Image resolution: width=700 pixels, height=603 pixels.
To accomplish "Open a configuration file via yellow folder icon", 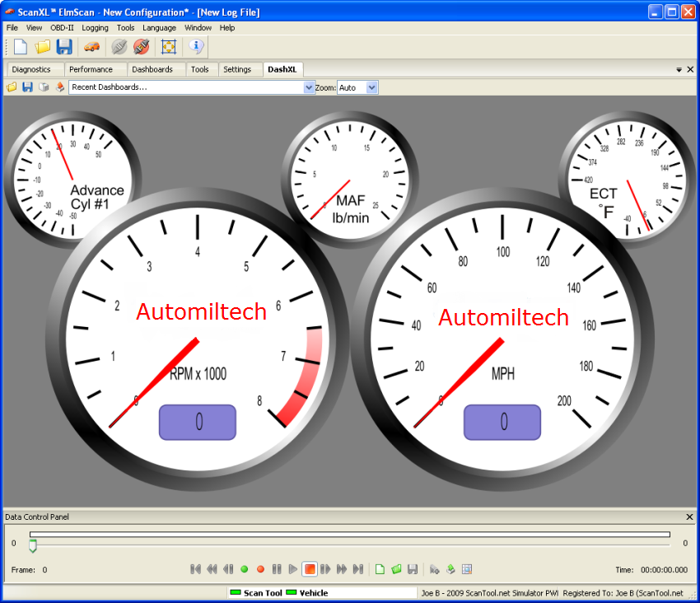I will coord(43,46).
